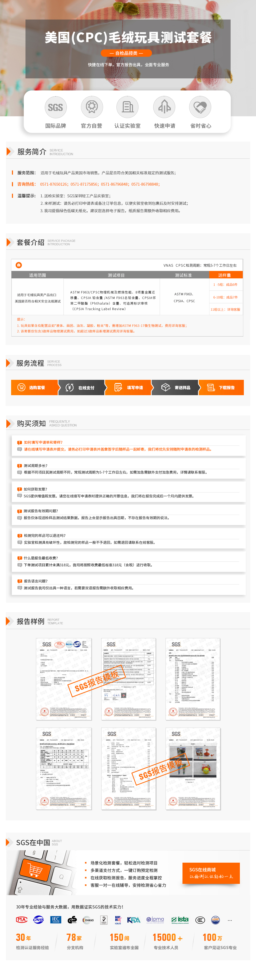Screen dimensions: 256x980
Task: Click the question 如何获取发票？
Action: [35, 489]
